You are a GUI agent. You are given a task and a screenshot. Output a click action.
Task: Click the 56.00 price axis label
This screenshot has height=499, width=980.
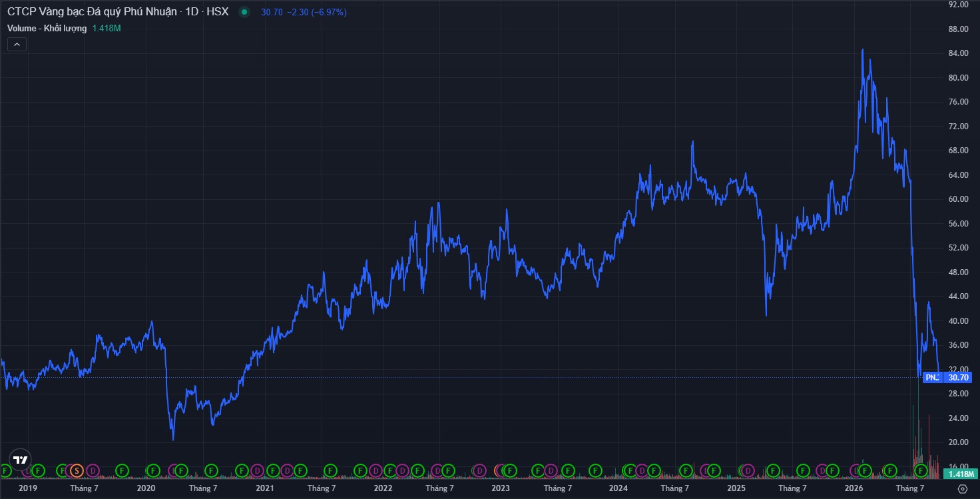(x=958, y=224)
